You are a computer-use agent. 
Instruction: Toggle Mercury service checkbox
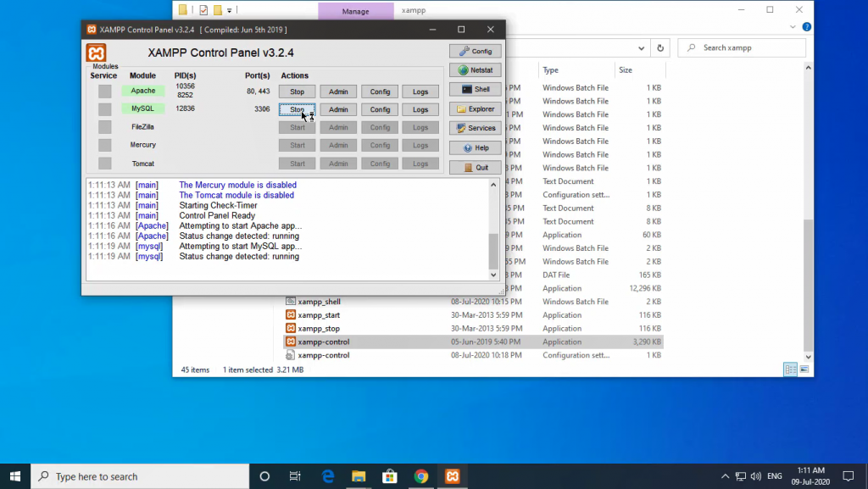tap(104, 145)
